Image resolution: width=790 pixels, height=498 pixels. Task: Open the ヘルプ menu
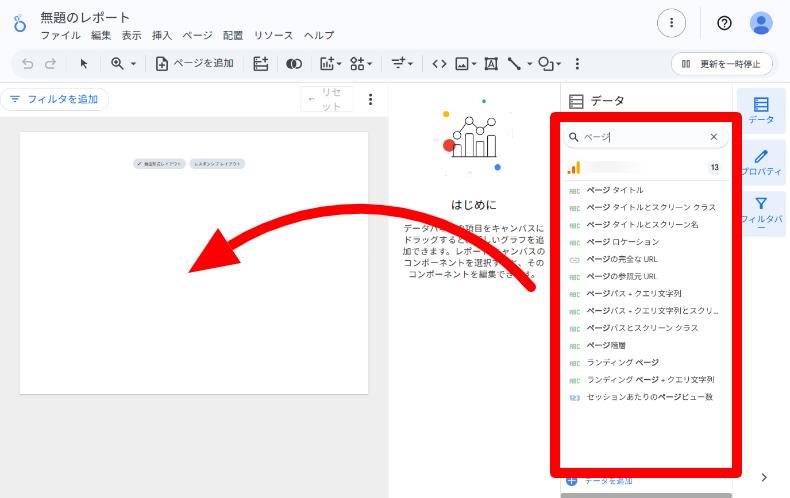319,35
